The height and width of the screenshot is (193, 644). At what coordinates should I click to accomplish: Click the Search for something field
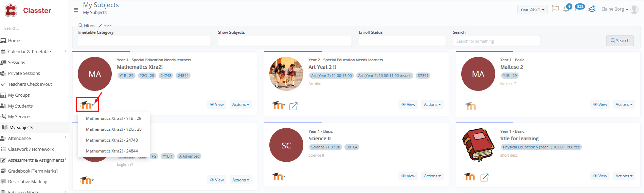[496, 41]
